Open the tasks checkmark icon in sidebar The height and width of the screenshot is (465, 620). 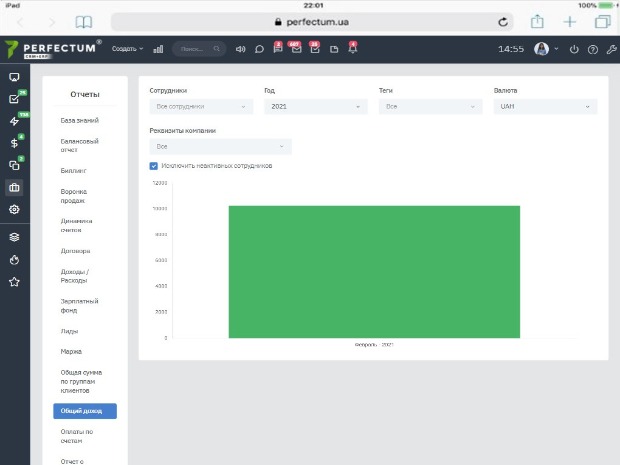pyautogui.click(x=14, y=99)
